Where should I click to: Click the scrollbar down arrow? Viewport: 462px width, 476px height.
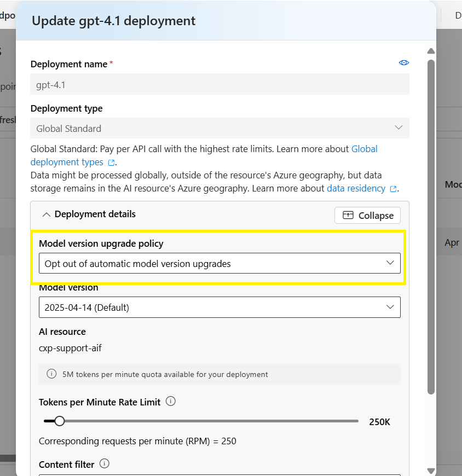pos(431,471)
